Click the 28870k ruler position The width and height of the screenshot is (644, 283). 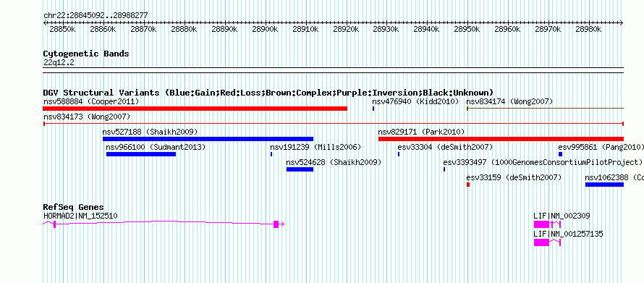(x=143, y=29)
